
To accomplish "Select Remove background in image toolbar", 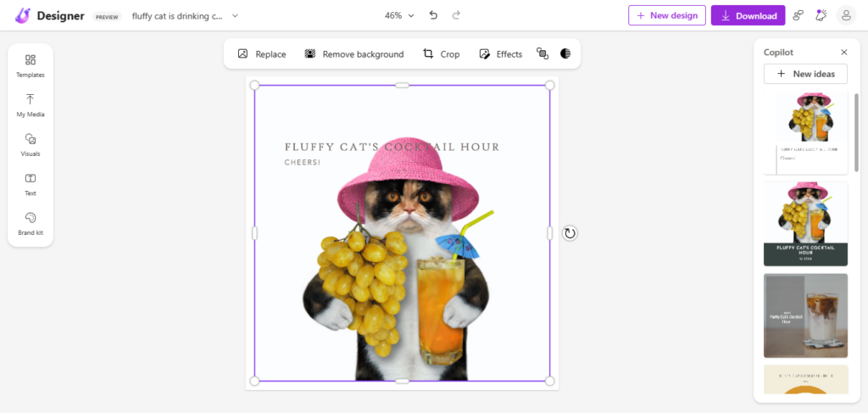I will 354,53.
